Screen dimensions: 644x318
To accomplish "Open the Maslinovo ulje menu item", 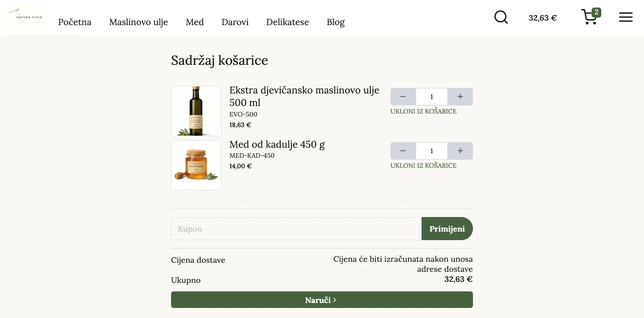I will coord(138,22).
